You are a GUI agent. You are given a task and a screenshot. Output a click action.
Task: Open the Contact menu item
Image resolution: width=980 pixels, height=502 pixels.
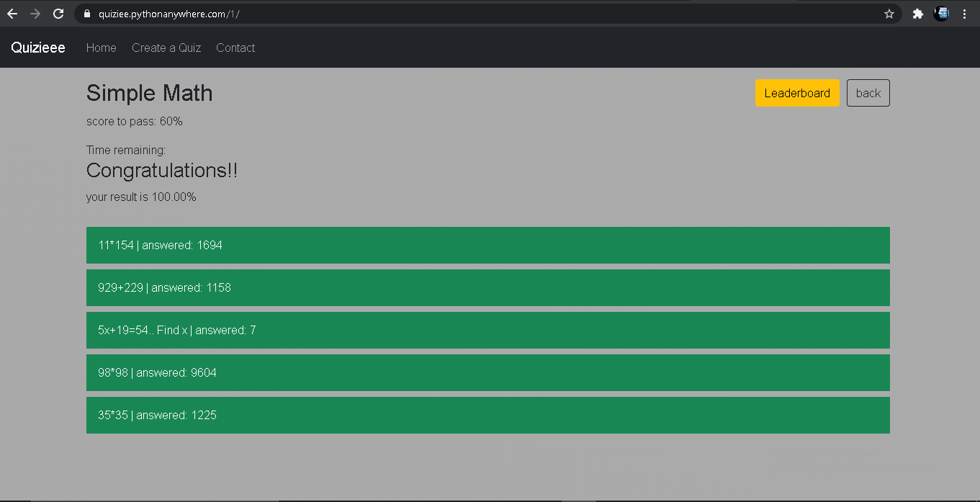pyautogui.click(x=235, y=48)
